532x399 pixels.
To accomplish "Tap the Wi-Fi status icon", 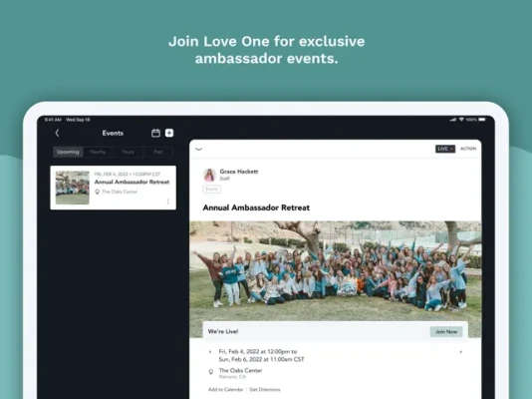I will [461, 120].
